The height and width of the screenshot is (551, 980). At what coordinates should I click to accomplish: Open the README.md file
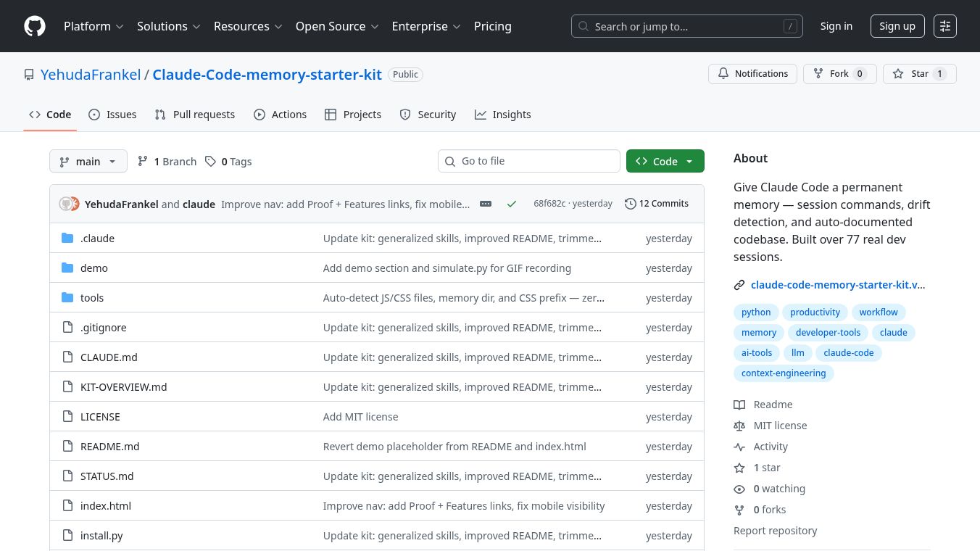point(109,447)
